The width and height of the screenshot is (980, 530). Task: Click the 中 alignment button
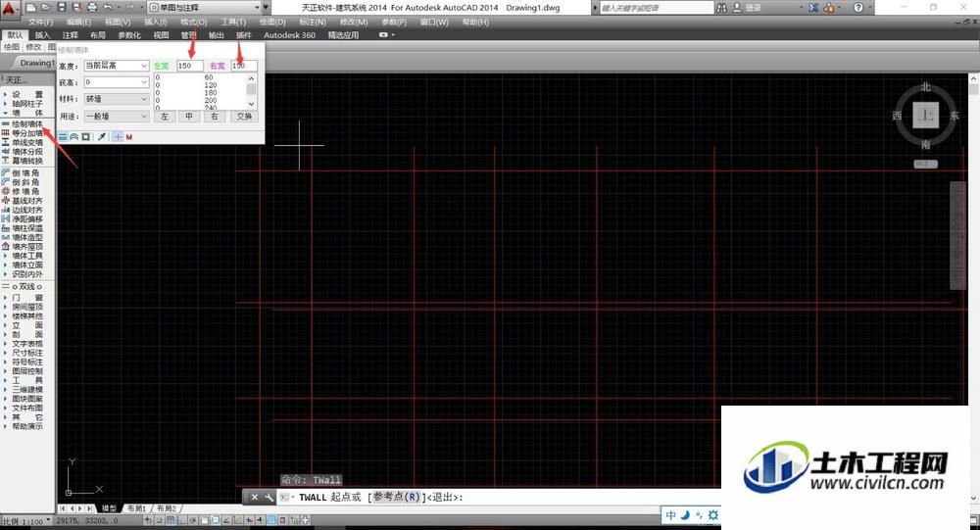coord(189,117)
